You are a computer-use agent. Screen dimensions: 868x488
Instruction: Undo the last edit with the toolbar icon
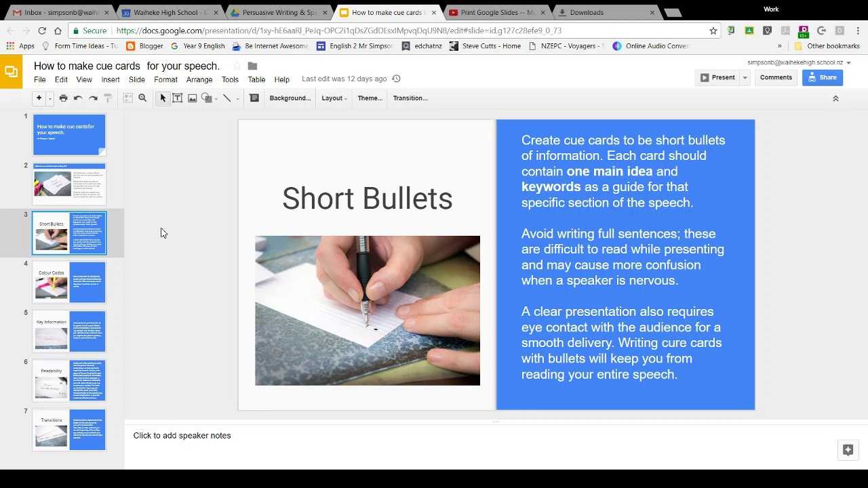tap(77, 98)
